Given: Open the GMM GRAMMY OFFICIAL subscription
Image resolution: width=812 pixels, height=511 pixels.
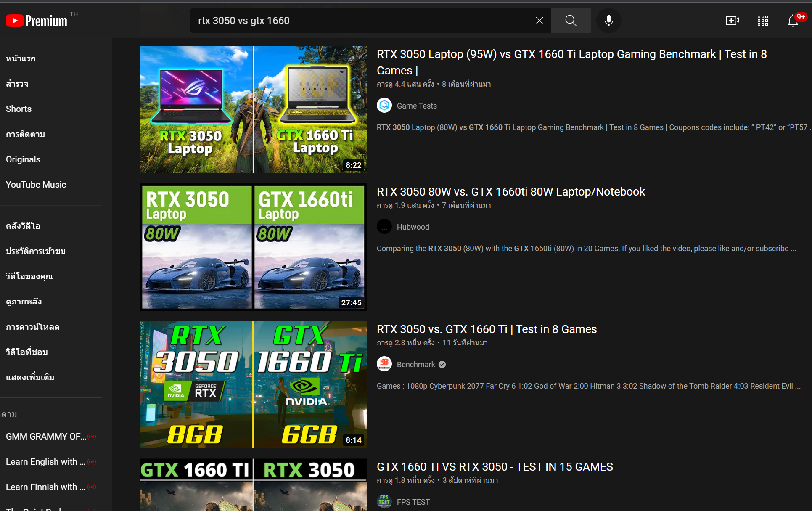Looking at the screenshot, I should 45,437.
